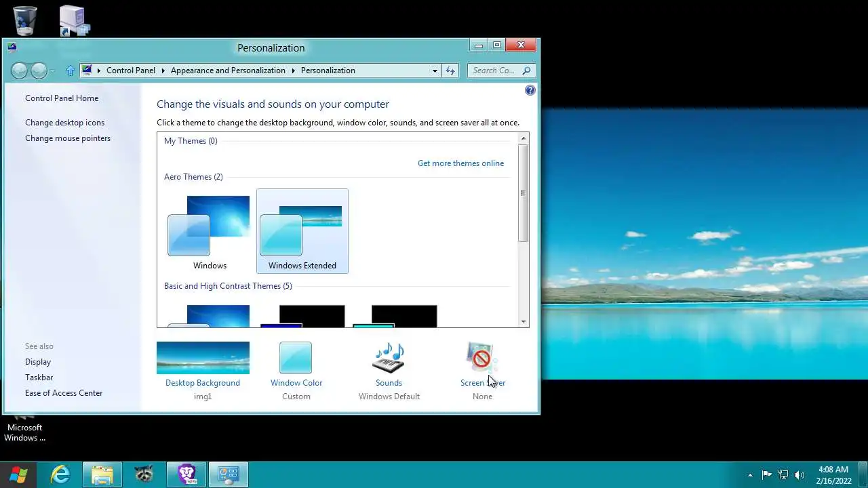Select the Control Panel taskbar button
Screen dimensions: 868x488
[229, 474]
